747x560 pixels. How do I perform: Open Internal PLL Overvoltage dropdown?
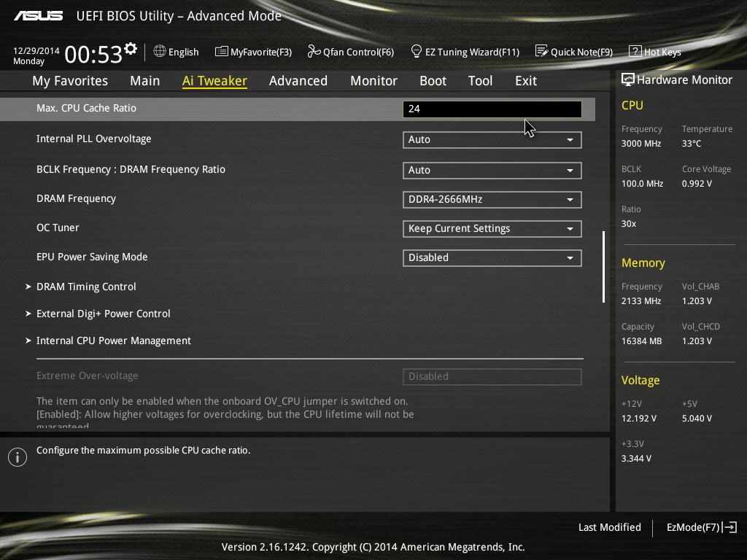(x=492, y=139)
